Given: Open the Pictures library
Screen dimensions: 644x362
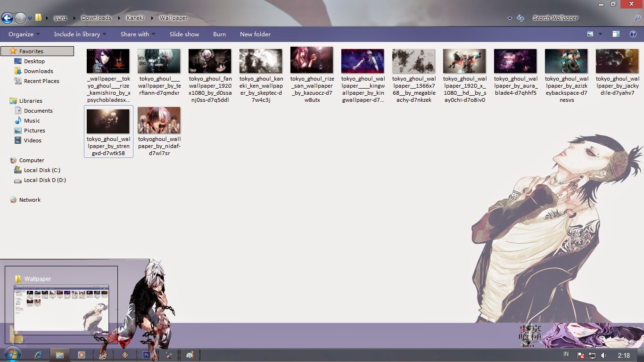Looking at the screenshot, I should pos(34,131).
